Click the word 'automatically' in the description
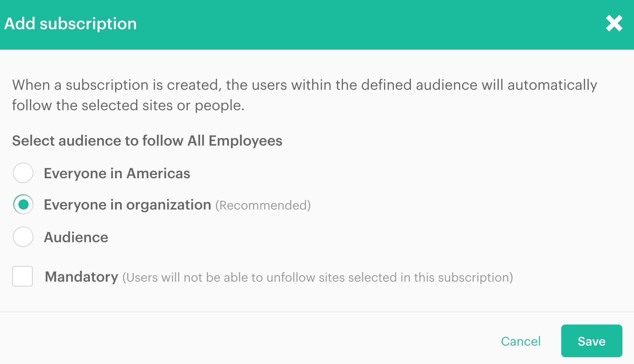This screenshot has width=634, height=364. [x=552, y=85]
